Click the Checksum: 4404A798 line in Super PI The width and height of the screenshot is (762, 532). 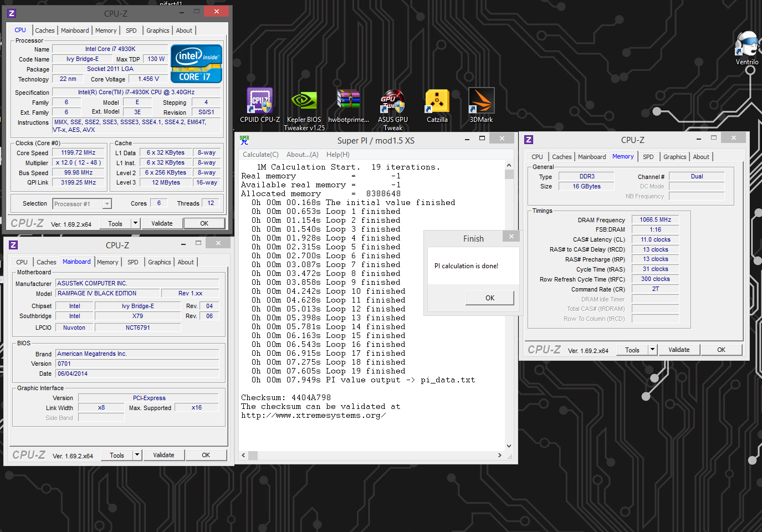coord(286,397)
